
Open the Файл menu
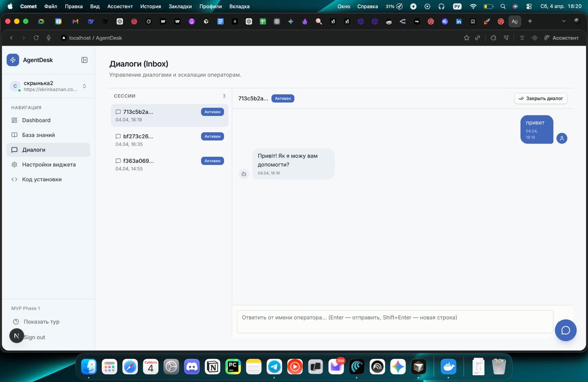click(51, 6)
